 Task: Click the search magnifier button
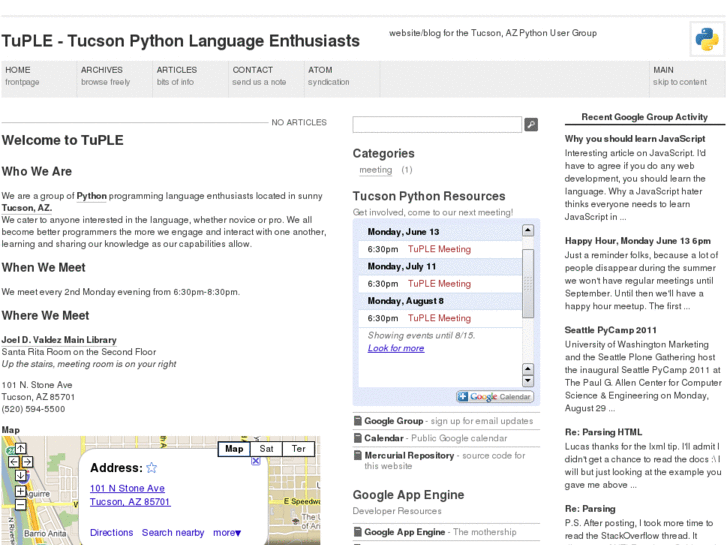pos(531,124)
